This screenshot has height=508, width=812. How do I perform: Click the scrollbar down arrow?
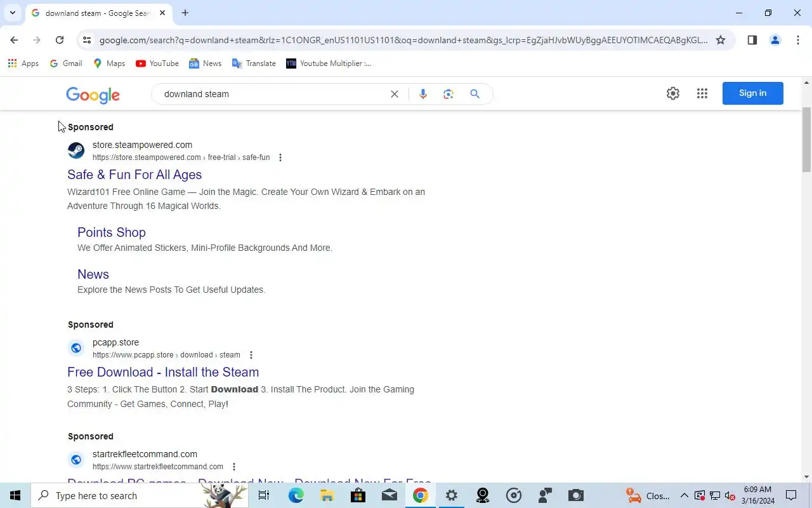tap(807, 477)
